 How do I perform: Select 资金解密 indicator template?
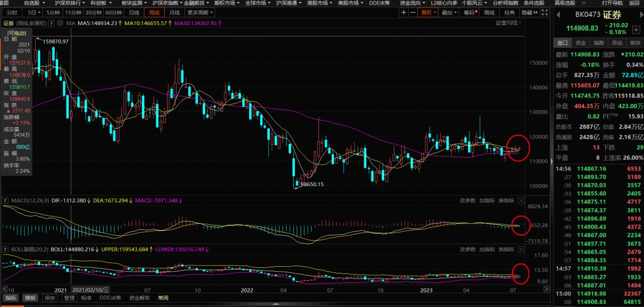coord(139,298)
